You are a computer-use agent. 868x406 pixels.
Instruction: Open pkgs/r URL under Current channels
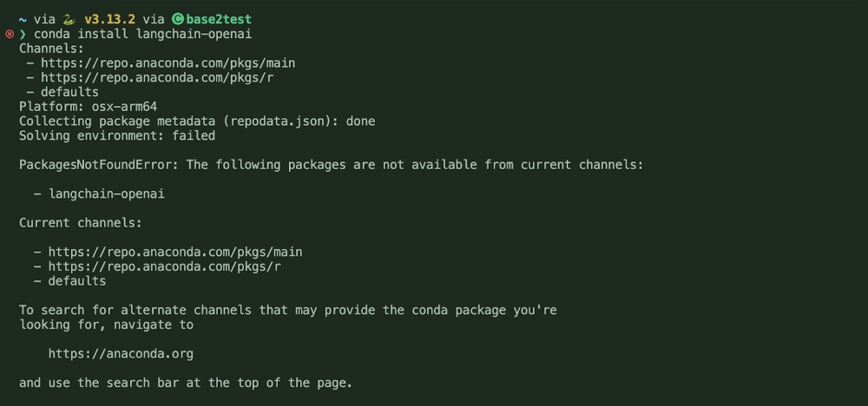pos(168,266)
